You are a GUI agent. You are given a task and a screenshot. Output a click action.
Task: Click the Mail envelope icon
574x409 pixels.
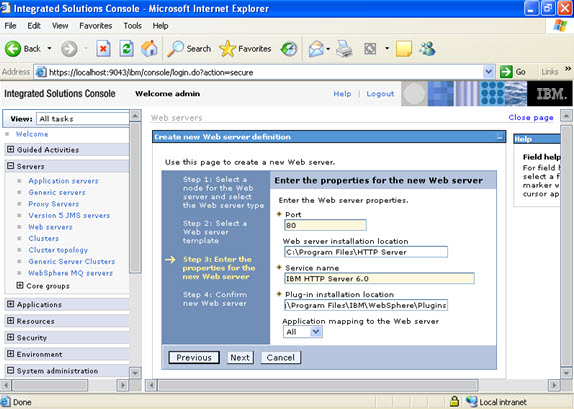(316, 49)
